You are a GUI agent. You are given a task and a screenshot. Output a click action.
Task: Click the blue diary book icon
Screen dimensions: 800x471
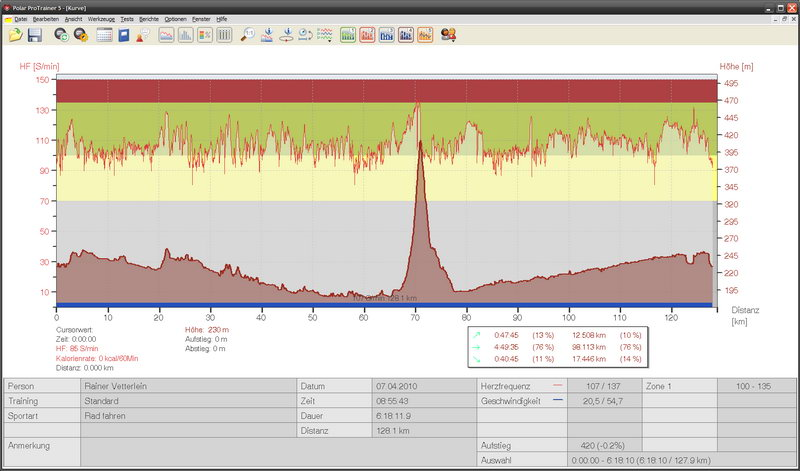pos(124,35)
